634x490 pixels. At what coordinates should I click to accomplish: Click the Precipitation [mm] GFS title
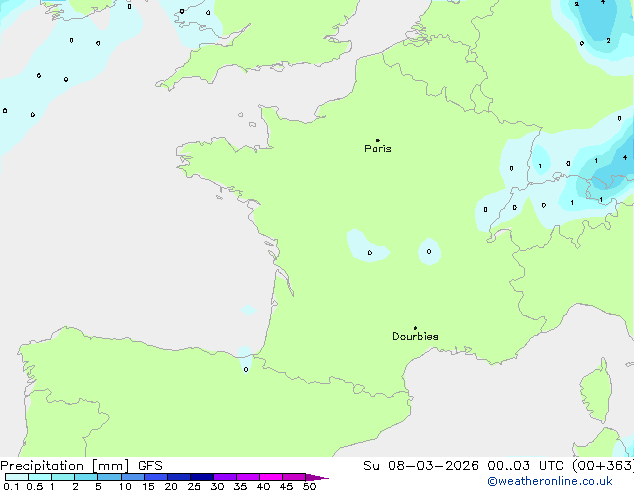pyautogui.click(x=81, y=466)
